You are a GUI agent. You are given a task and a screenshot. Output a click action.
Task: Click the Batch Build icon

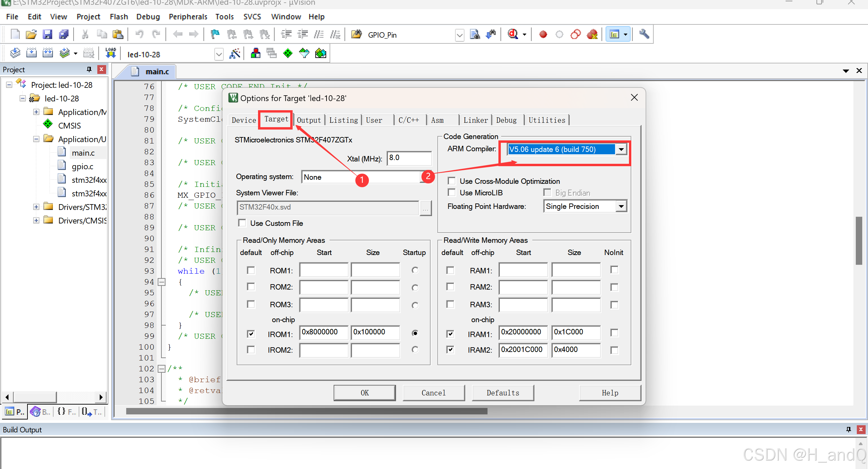point(64,53)
